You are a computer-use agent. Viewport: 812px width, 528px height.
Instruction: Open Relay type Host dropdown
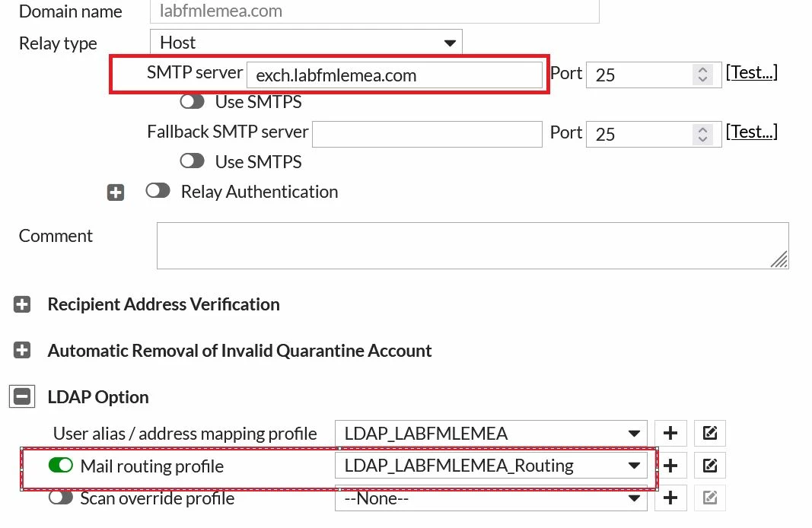click(306, 43)
